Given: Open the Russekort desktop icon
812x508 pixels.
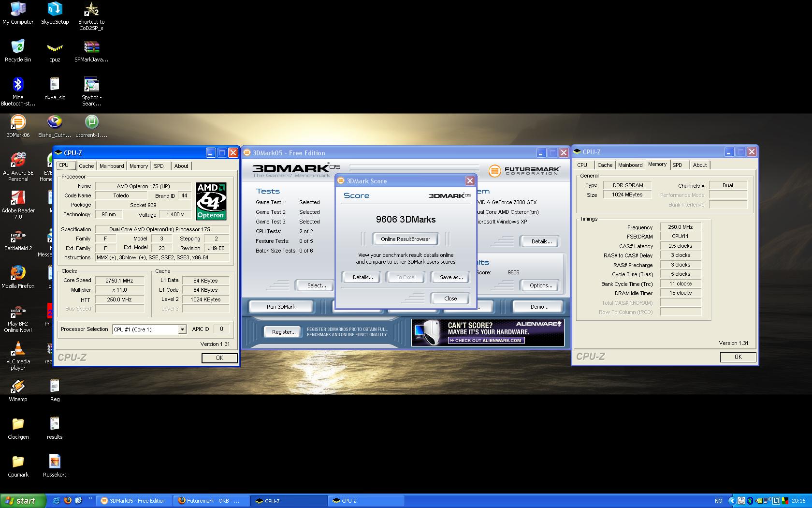Looking at the screenshot, I should click(x=55, y=466).
